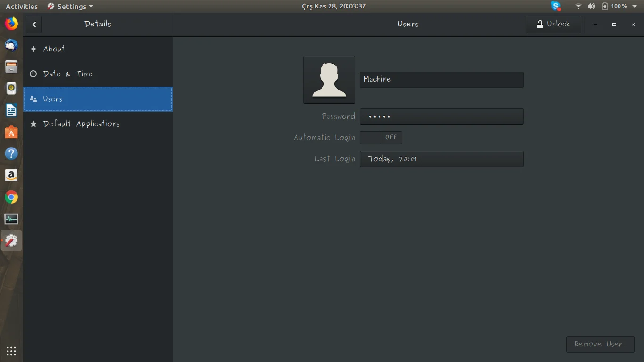Minimize the Settings window
Viewport: 644px width, 362px height.
pyautogui.click(x=595, y=25)
